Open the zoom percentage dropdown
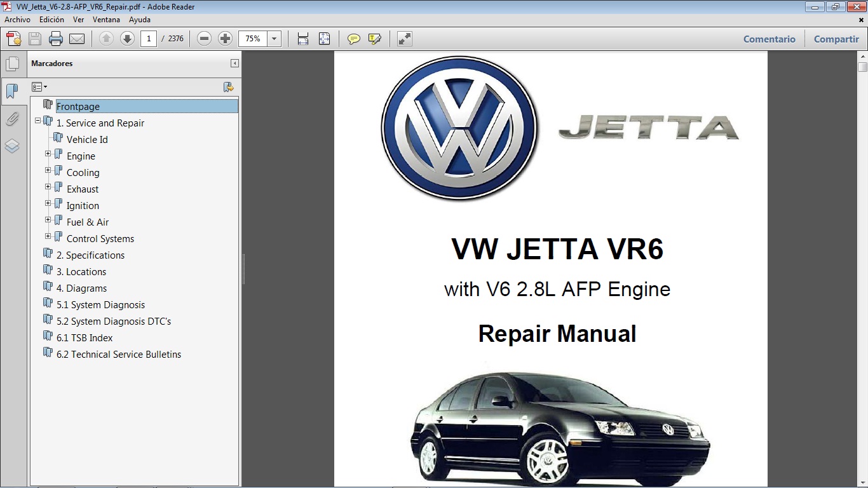 274,38
